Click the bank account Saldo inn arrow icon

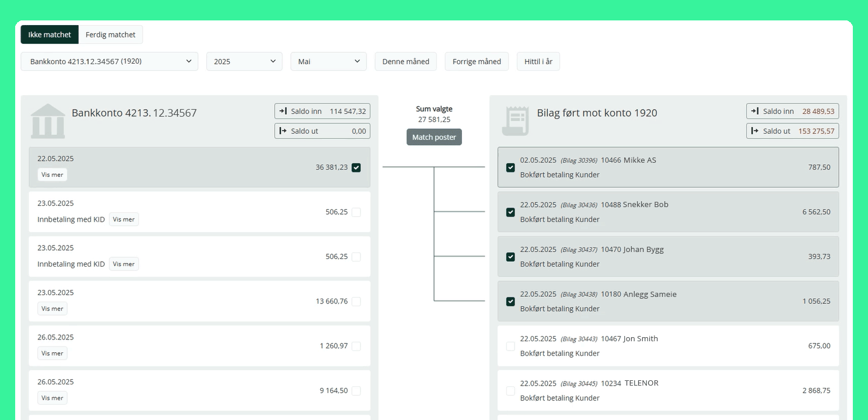pyautogui.click(x=283, y=111)
